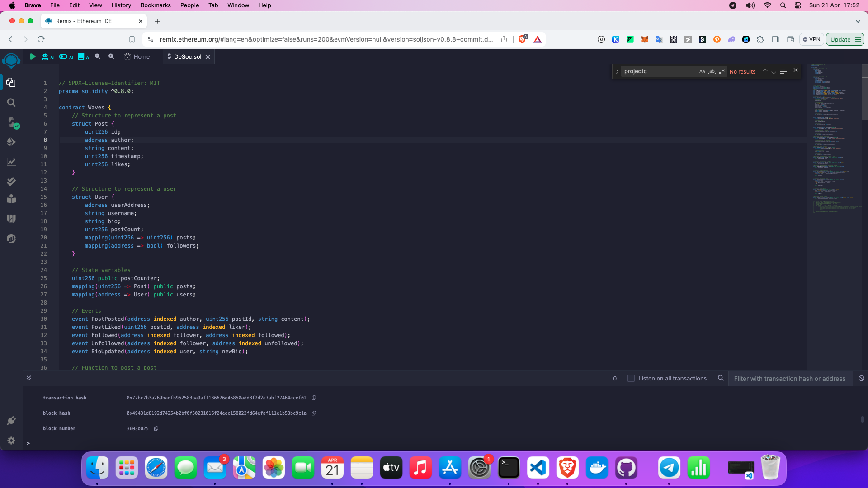Toggle the Brave sidebar panel

click(x=775, y=39)
